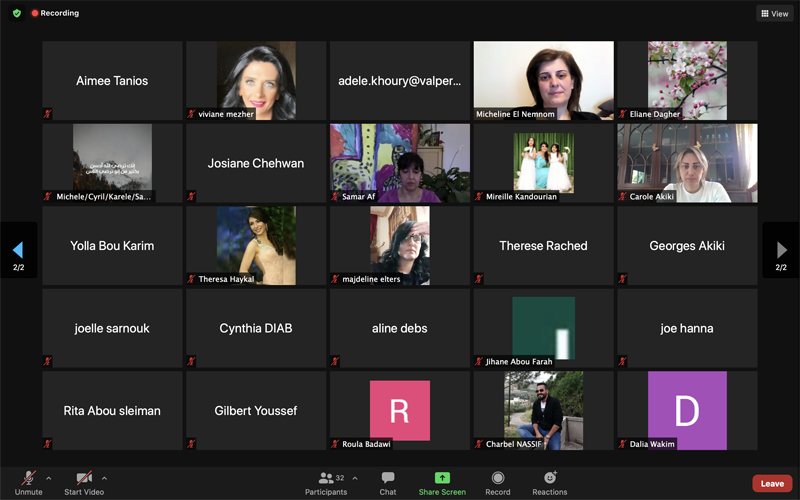This screenshot has width=800, height=500.
Task: Open the Chat panel
Action: point(388,478)
